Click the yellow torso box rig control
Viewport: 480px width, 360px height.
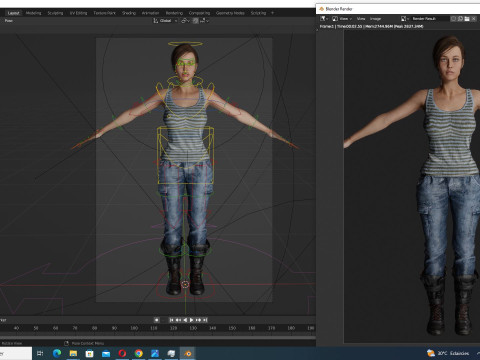tap(185, 155)
